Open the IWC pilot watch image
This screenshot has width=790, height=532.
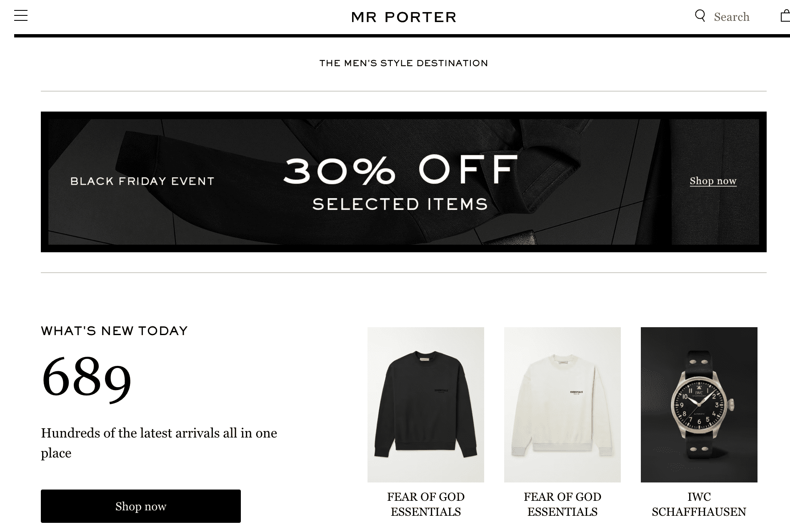[x=699, y=405]
